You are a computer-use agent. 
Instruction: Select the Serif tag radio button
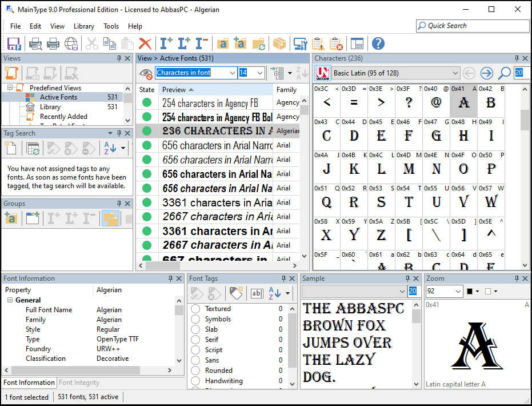[195, 340]
